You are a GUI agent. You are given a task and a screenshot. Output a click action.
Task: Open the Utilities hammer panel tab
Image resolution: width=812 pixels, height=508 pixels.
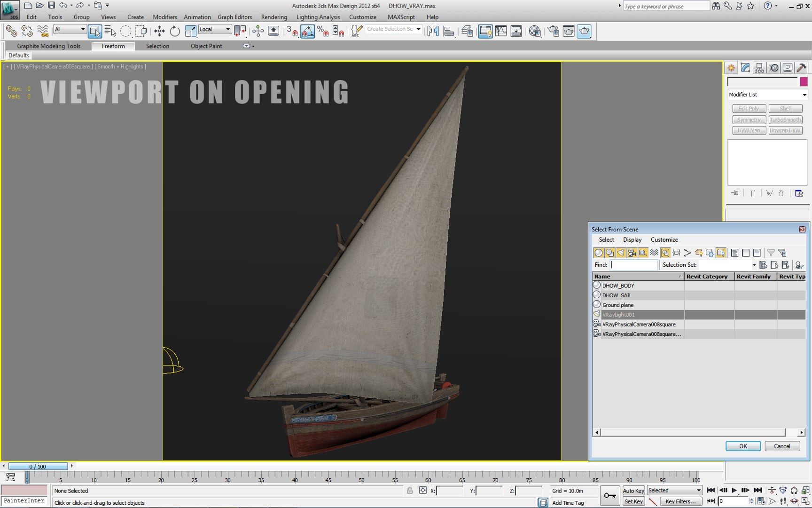pos(802,68)
